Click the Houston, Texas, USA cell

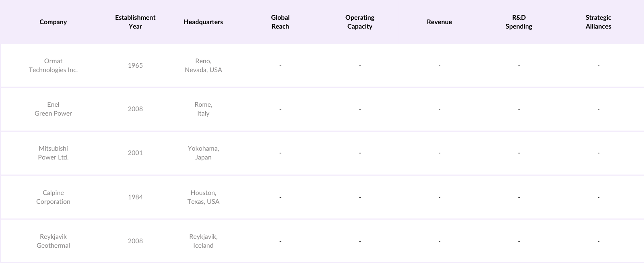pyautogui.click(x=203, y=197)
